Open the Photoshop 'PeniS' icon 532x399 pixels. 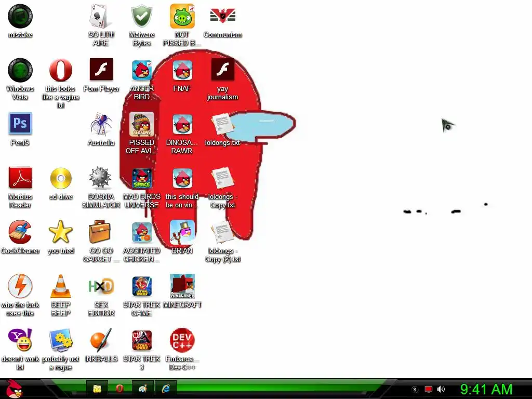[x=20, y=124]
